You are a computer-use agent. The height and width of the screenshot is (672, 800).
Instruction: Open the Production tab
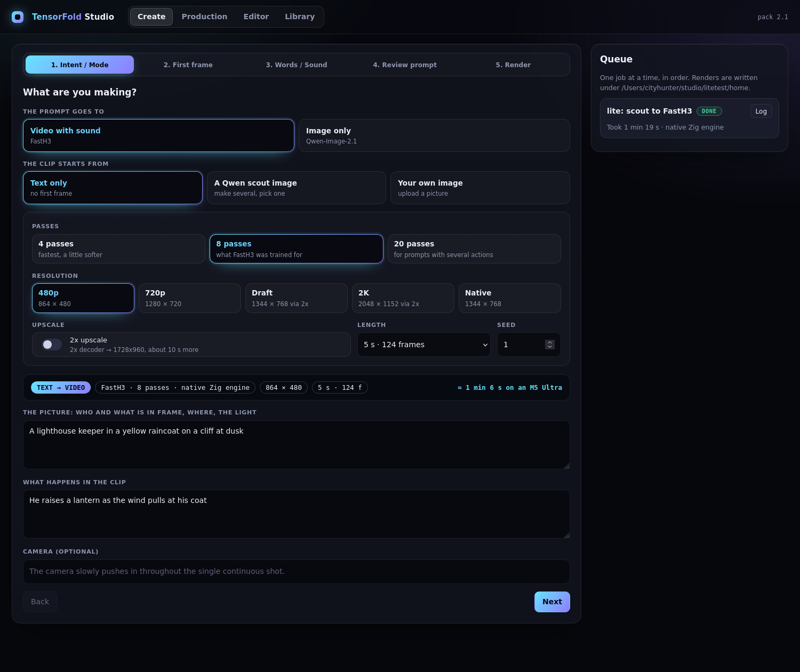[204, 17]
